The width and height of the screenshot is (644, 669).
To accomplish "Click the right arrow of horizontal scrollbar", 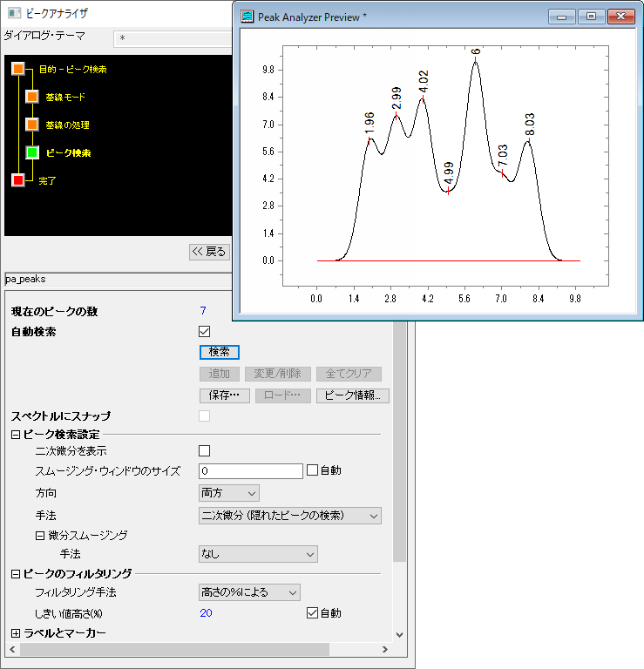I will click(385, 649).
